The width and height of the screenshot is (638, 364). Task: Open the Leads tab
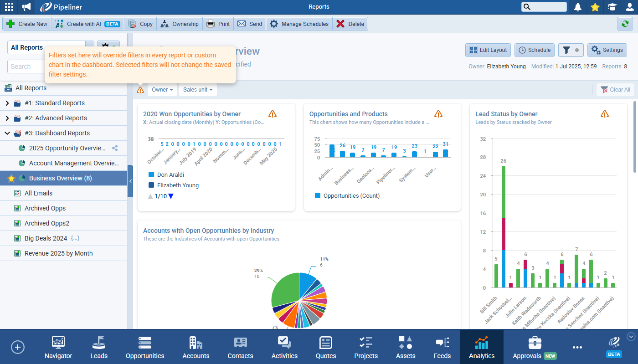[99, 348]
